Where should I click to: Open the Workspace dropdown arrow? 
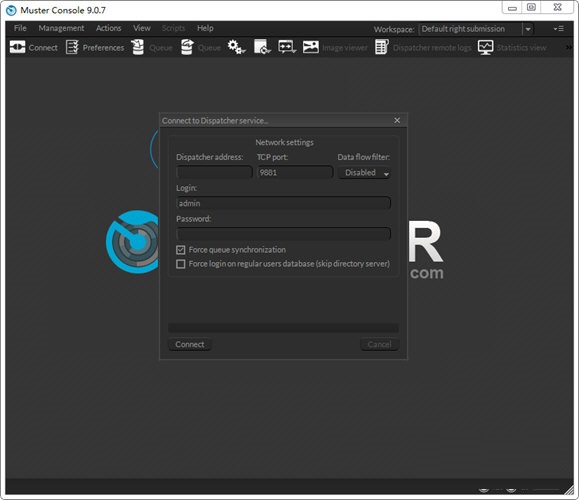click(528, 29)
